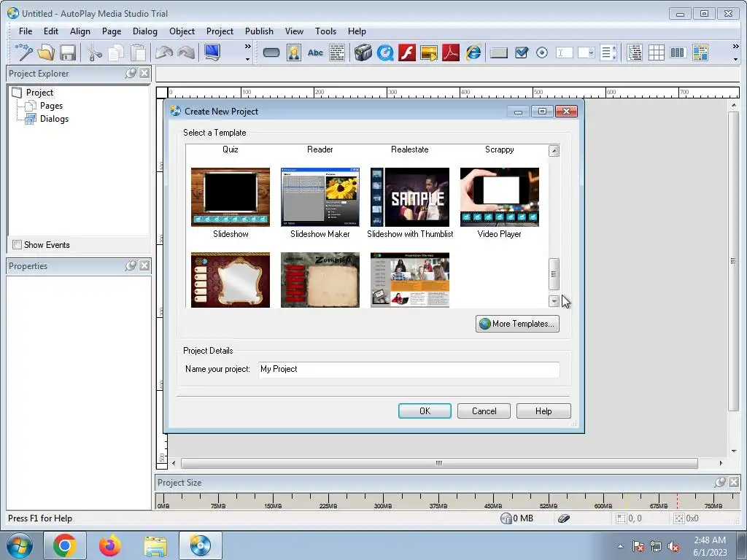Click the Undo arrow icon
Screen dimensions: 747x560
click(x=164, y=52)
